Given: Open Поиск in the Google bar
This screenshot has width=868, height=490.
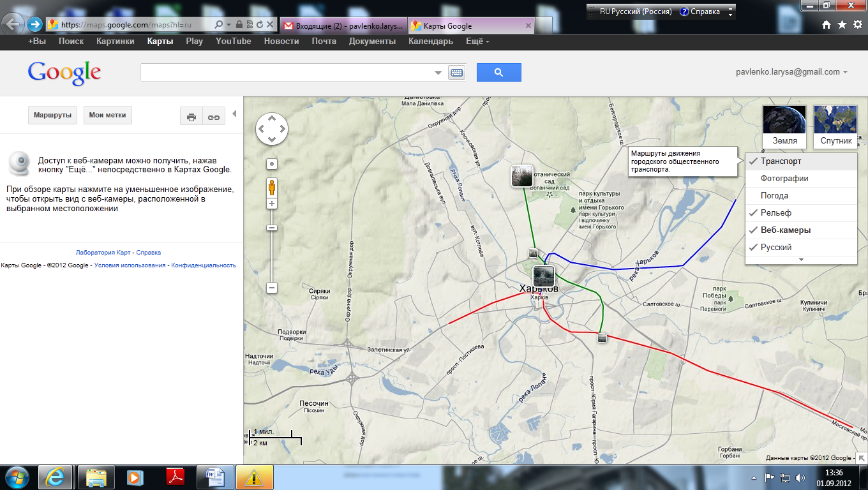Looking at the screenshot, I should pyautogui.click(x=71, y=41).
